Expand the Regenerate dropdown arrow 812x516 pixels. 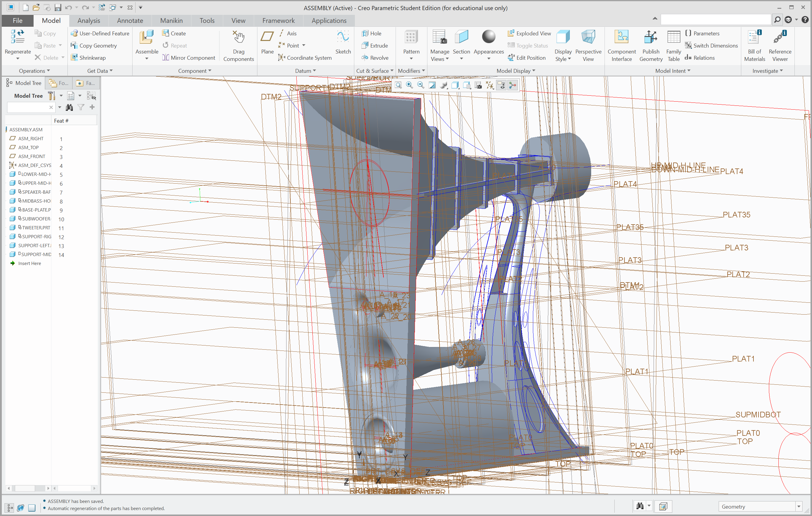(18, 59)
